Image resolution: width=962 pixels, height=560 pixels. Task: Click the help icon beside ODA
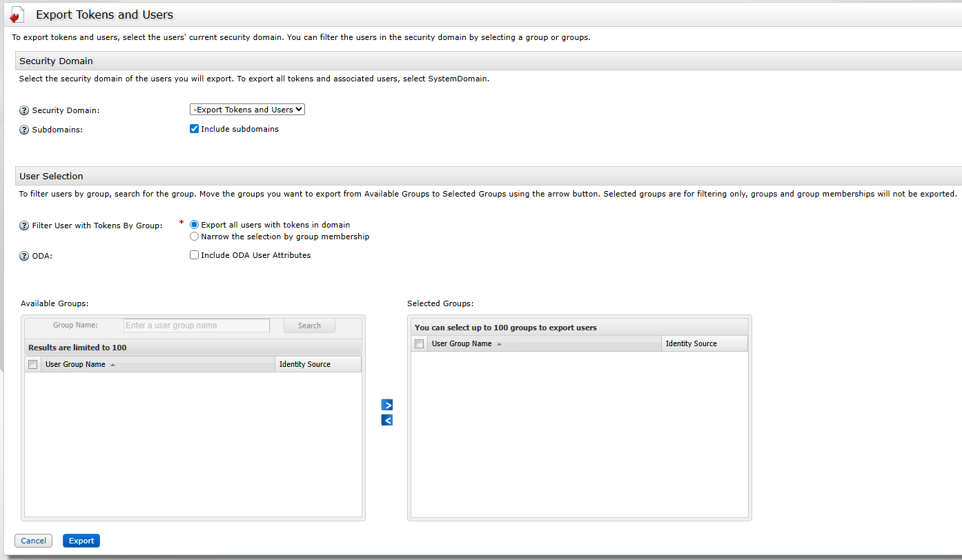24,256
